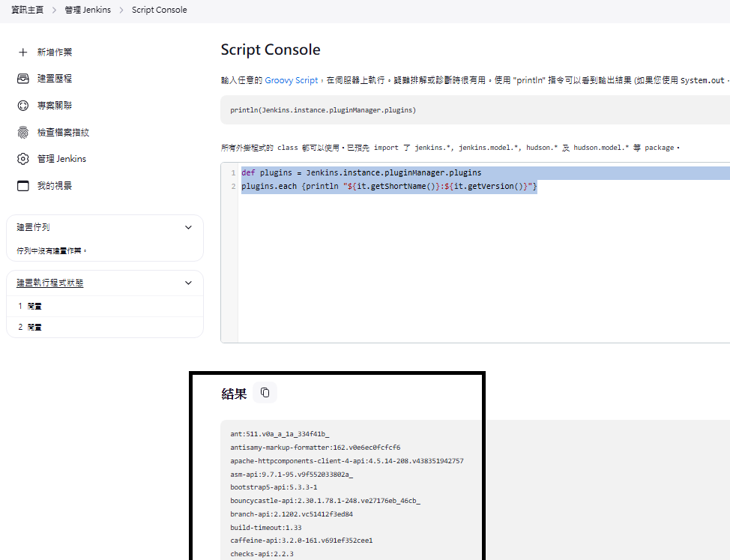Click the fingerprint icon beside 檢查檔案指紋

click(x=22, y=133)
